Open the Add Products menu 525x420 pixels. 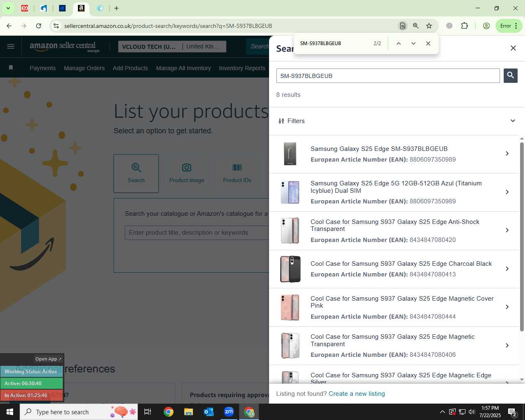tap(130, 68)
